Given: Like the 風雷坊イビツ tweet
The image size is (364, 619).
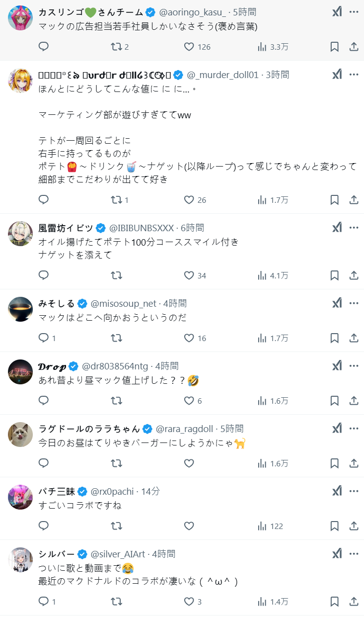Looking at the screenshot, I should tap(189, 275).
